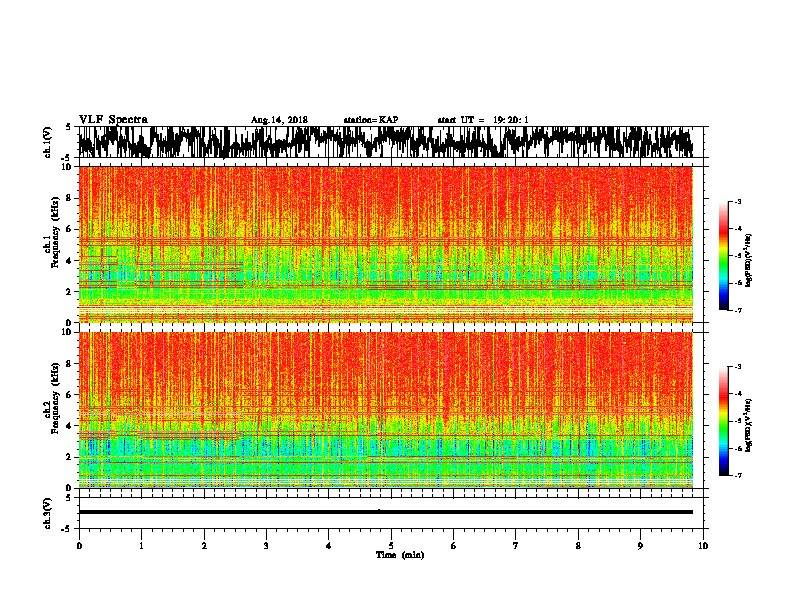Image resolution: width=792 pixels, height=612 pixels.
Task: Click the "station=KAP" header label
Action: (371, 120)
